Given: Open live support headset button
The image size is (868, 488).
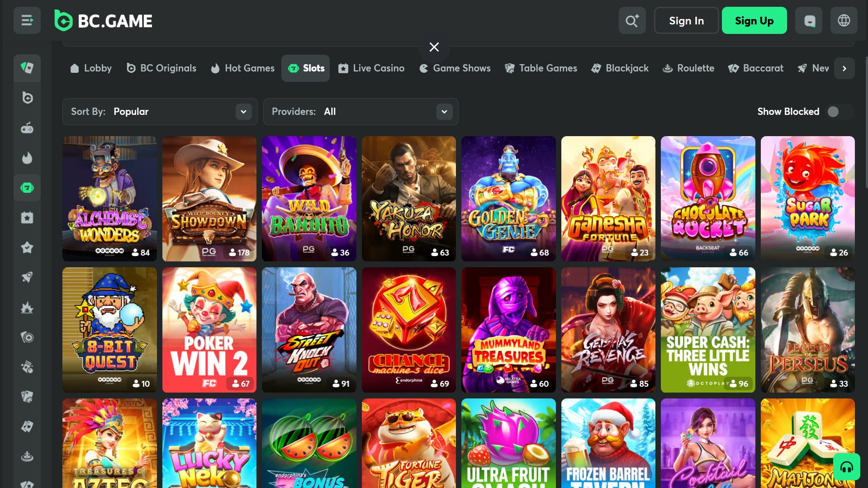Looking at the screenshot, I should [x=846, y=467].
